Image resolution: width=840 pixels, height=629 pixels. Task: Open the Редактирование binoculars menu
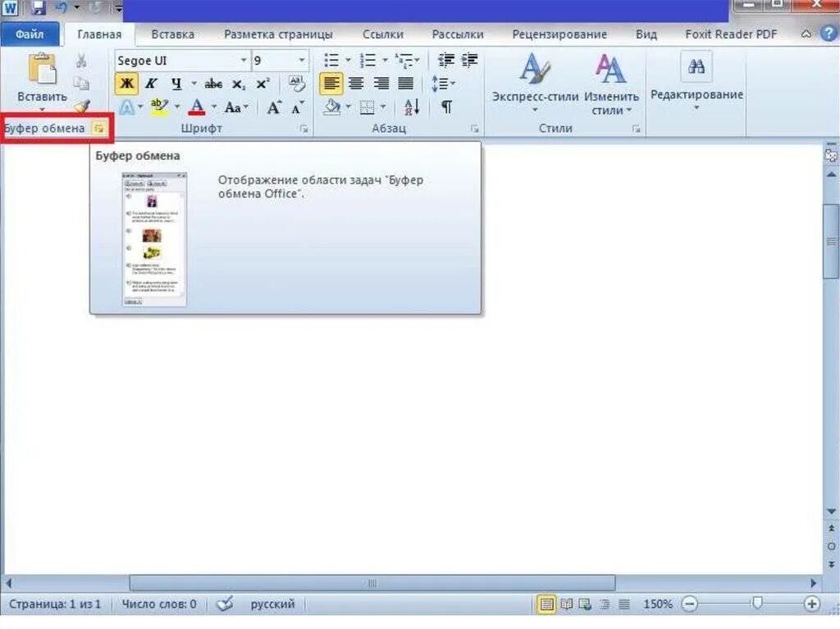point(696,80)
